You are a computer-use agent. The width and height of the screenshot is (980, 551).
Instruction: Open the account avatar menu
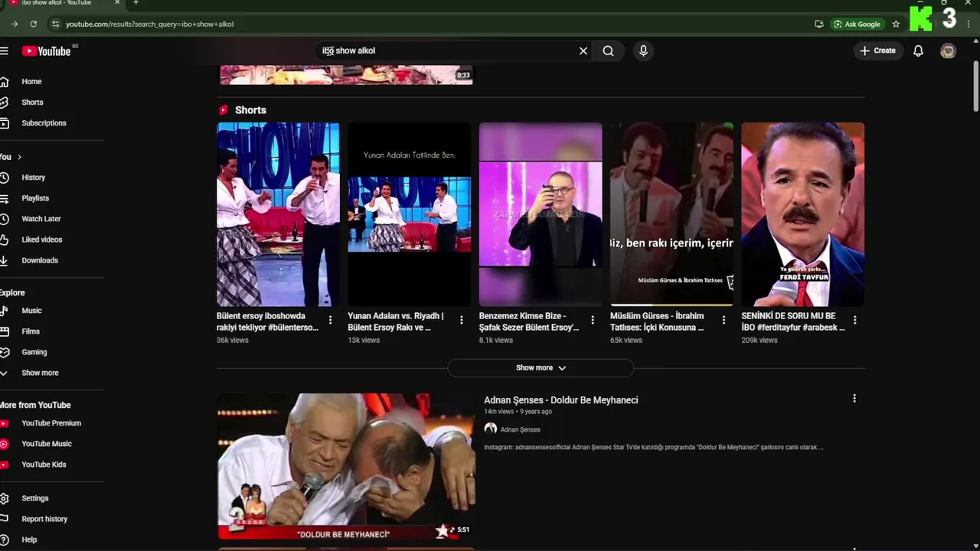tap(948, 51)
